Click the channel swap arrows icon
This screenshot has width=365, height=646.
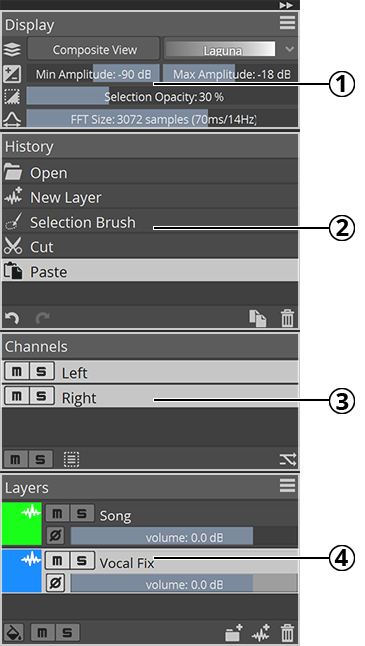[288, 459]
